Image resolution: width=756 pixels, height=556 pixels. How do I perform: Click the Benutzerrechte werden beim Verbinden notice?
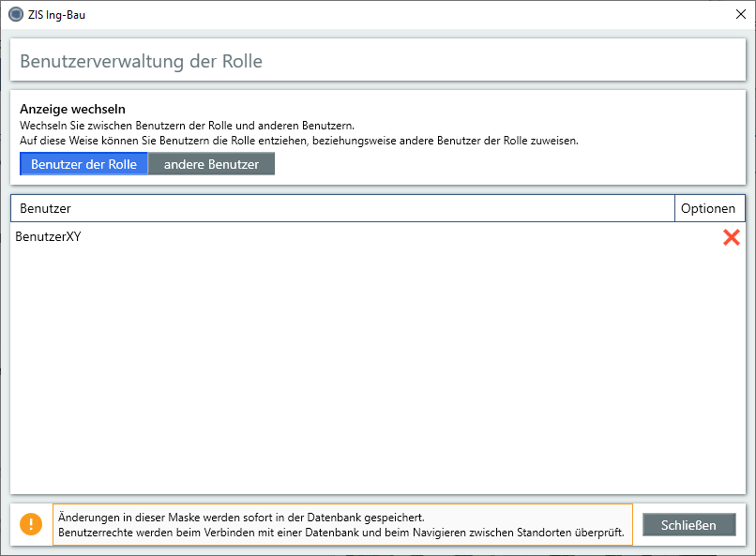click(340, 533)
